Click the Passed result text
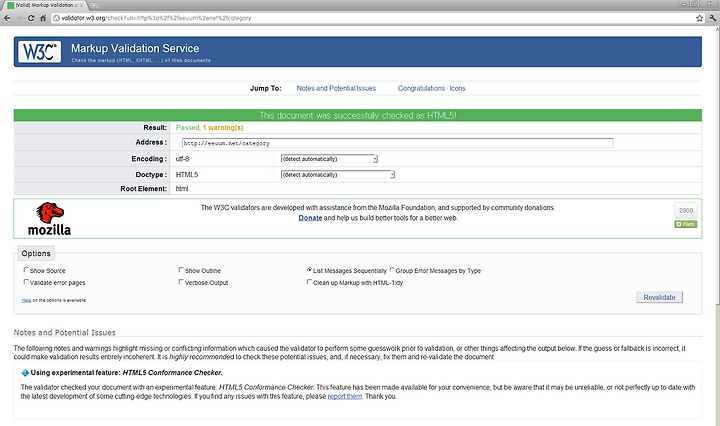The width and height of the screenshot is (720, 426). pyautogui.click(x=187, y=128)
